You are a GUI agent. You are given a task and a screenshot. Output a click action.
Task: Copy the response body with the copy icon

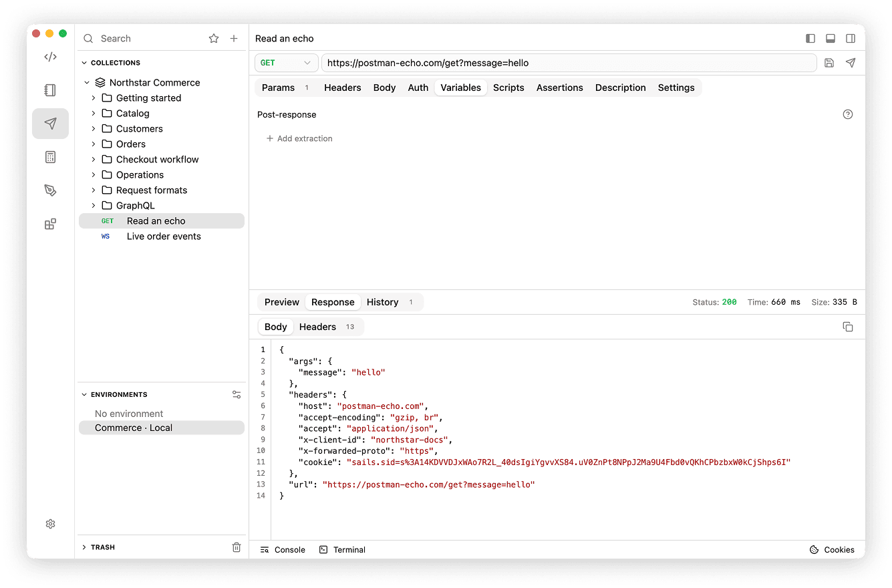pos(848,327)
